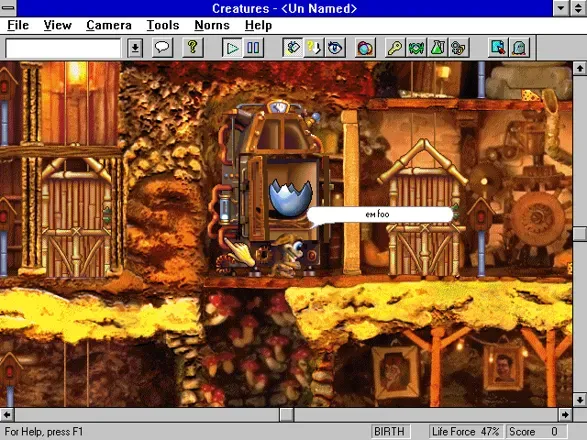Click the horizontal scrollbar left arrow
587x440 pixels.
point(7,415)
